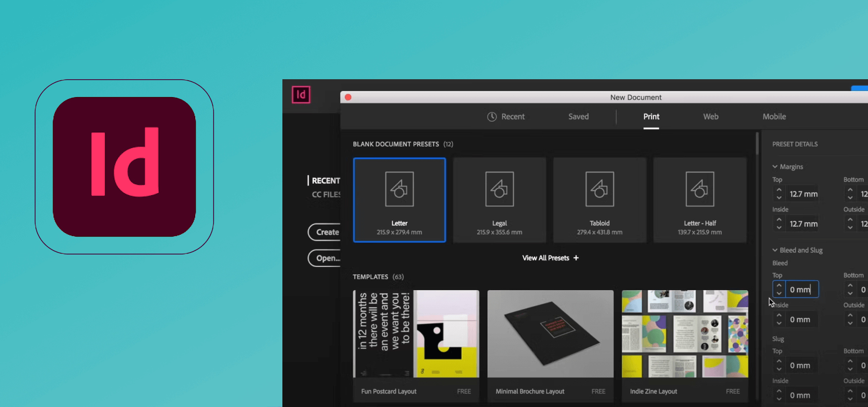Decrease Margins Inside value with down arrow

[x=779, y=228]
